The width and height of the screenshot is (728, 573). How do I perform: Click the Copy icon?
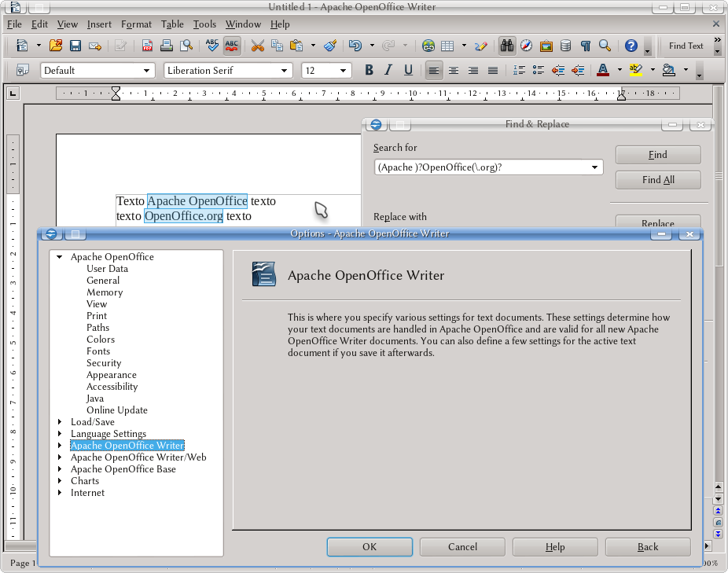[x=277, y=46]
